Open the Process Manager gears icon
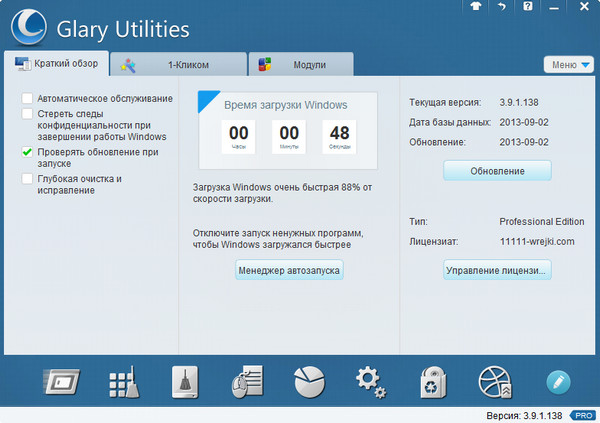 (x=371, y=382)
